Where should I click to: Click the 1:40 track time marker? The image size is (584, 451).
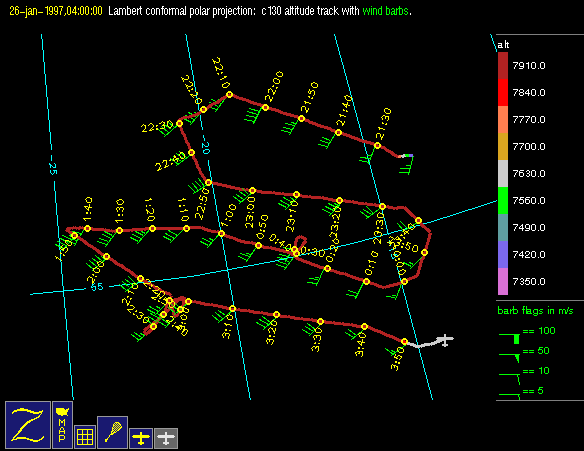(x=88, y=228)
